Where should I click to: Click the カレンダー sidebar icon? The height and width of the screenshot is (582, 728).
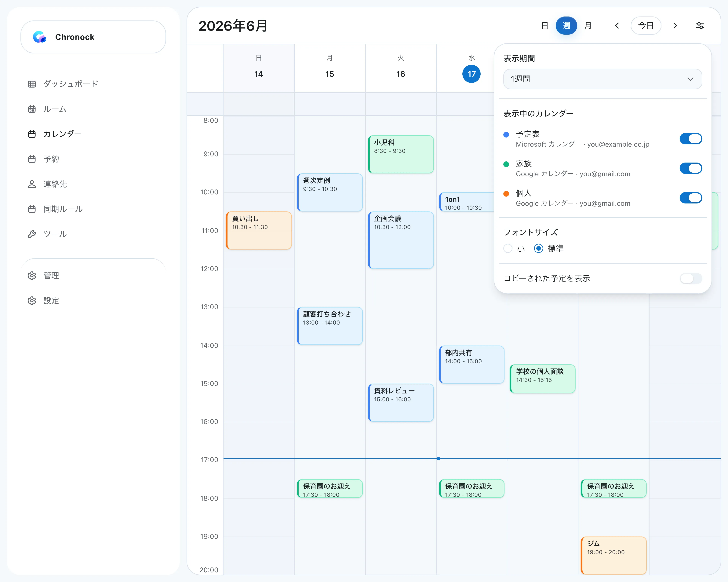click(x=32, y=134)
